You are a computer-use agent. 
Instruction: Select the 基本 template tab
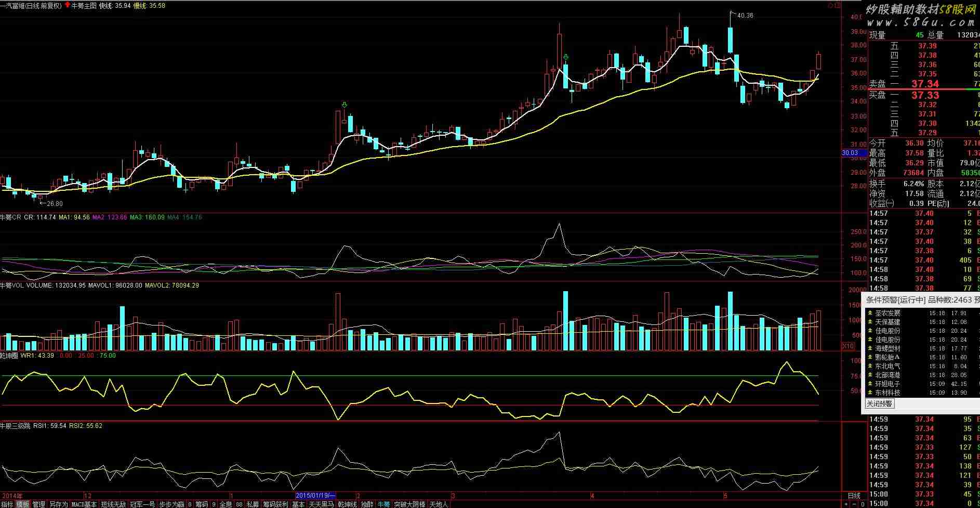click(x=298, y=504)
